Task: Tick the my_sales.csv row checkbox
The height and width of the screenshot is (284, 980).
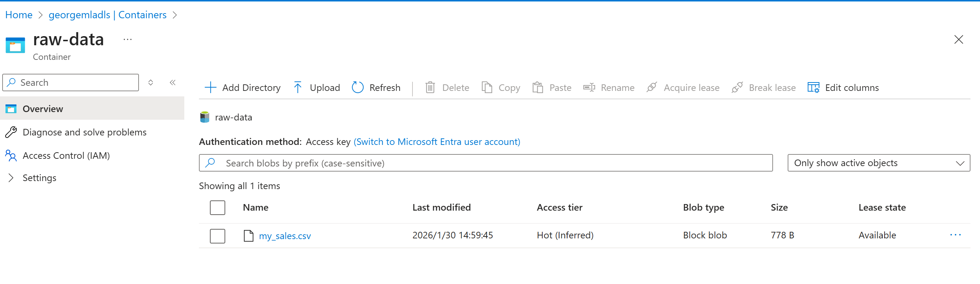Action: (x=218, y=236)
